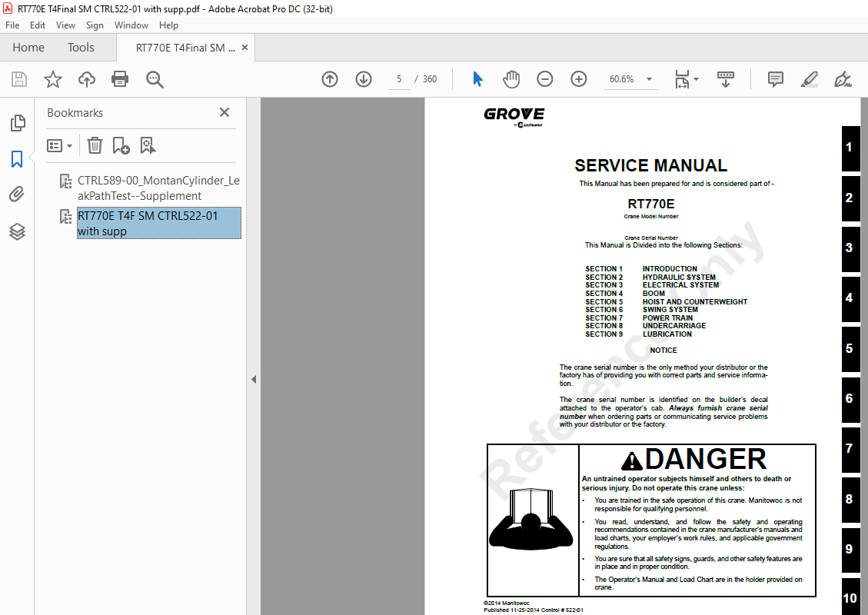Open the Edit menu
868x615 pixels.
[38, 25]
